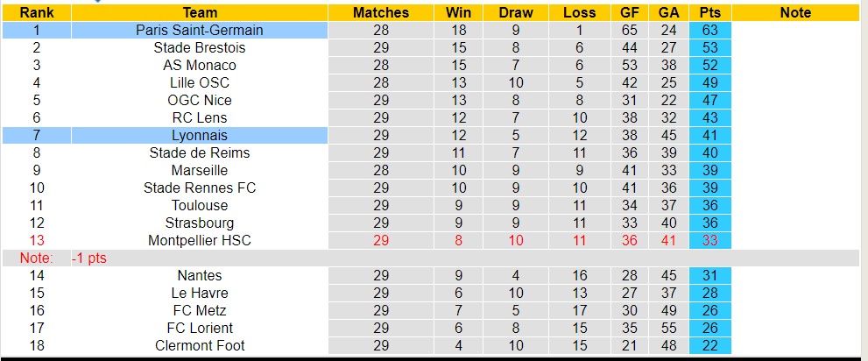Select Nantes' 31 points cell
868x361 pixels.
pos(710,275)
